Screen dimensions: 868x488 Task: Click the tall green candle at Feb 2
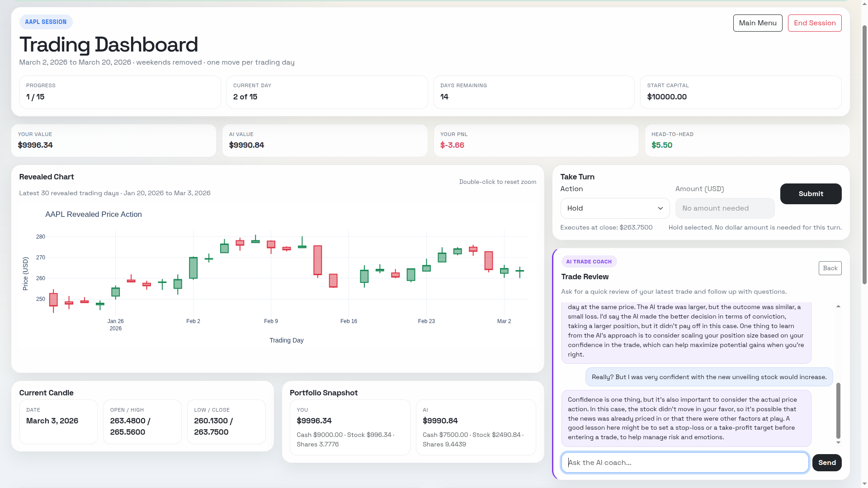[x=193, y=268]
